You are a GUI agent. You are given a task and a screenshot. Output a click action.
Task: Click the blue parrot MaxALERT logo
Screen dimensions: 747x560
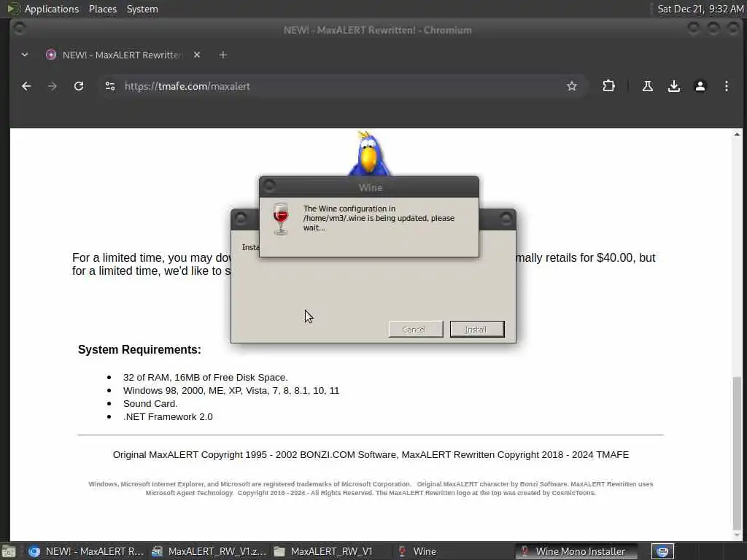369,154
